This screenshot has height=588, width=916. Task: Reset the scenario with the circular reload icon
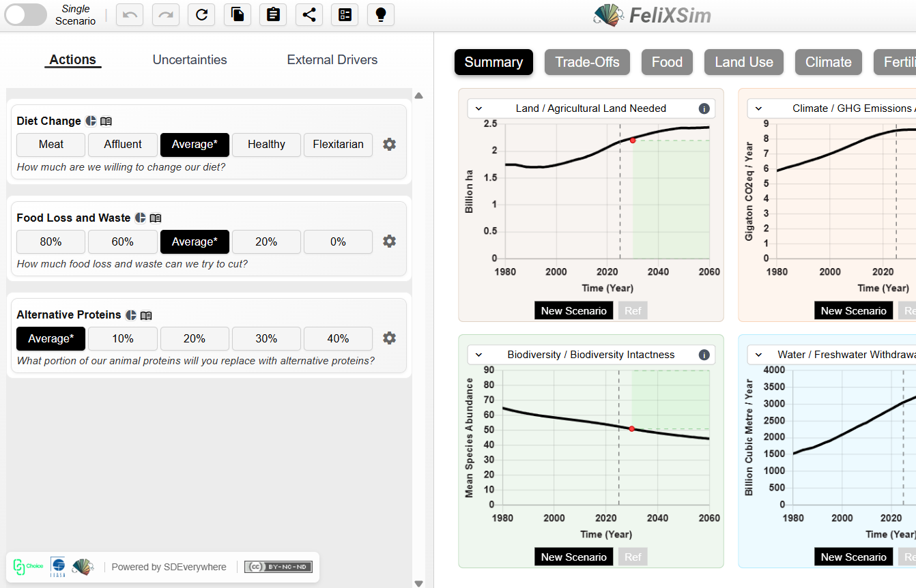coord(201,14)
